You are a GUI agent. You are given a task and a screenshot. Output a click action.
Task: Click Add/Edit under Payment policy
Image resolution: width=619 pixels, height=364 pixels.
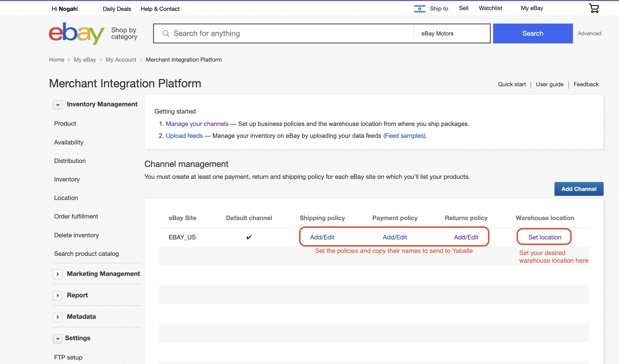(395, 237)
